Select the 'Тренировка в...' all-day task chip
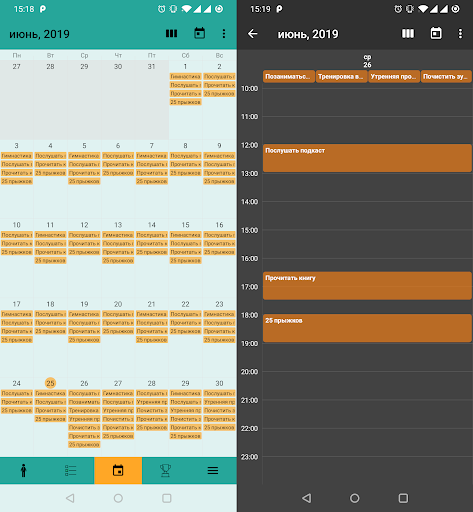 click(341, 76)
